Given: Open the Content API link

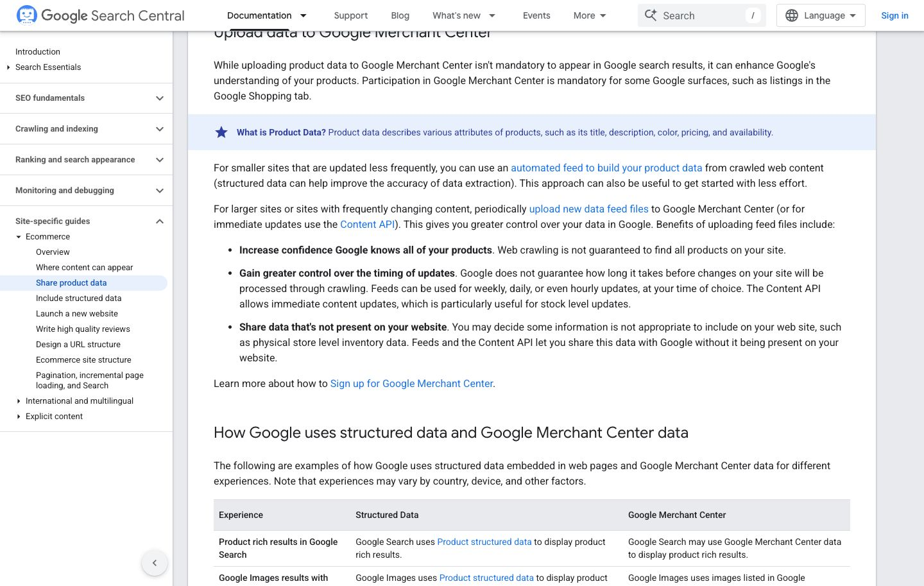Looking at the screenshot, I should (368, 225).
